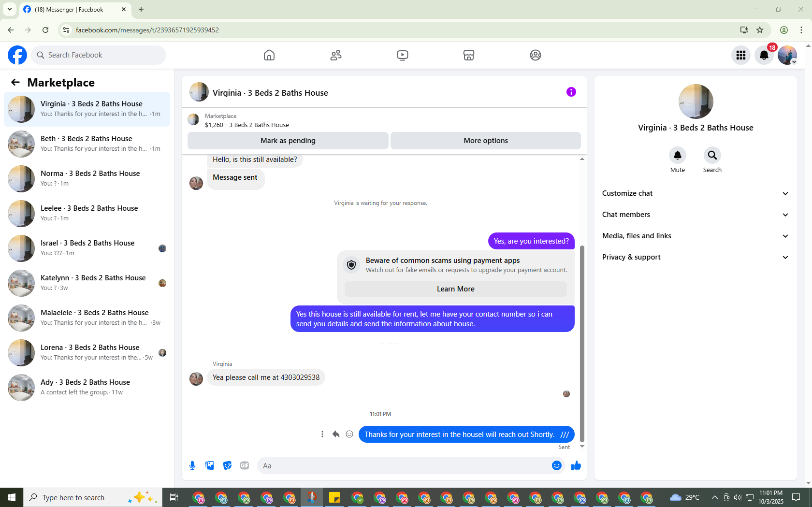Open the account profile dropdown
Viewport: 812px width, 507px height.
pos(787,55)
